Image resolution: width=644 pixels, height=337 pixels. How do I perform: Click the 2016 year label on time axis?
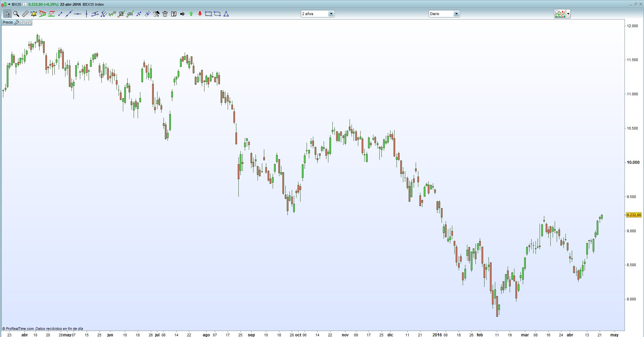[437, 335]
